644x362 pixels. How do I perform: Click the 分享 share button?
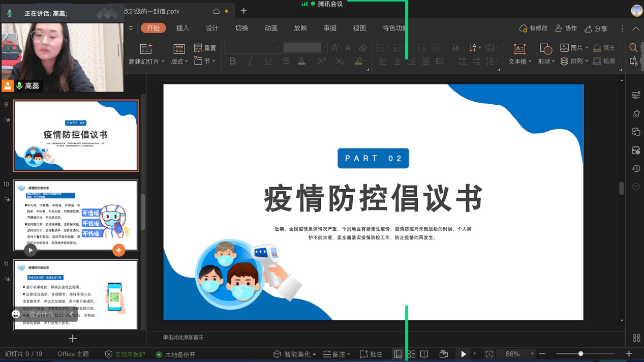click(x=596, y=28)
